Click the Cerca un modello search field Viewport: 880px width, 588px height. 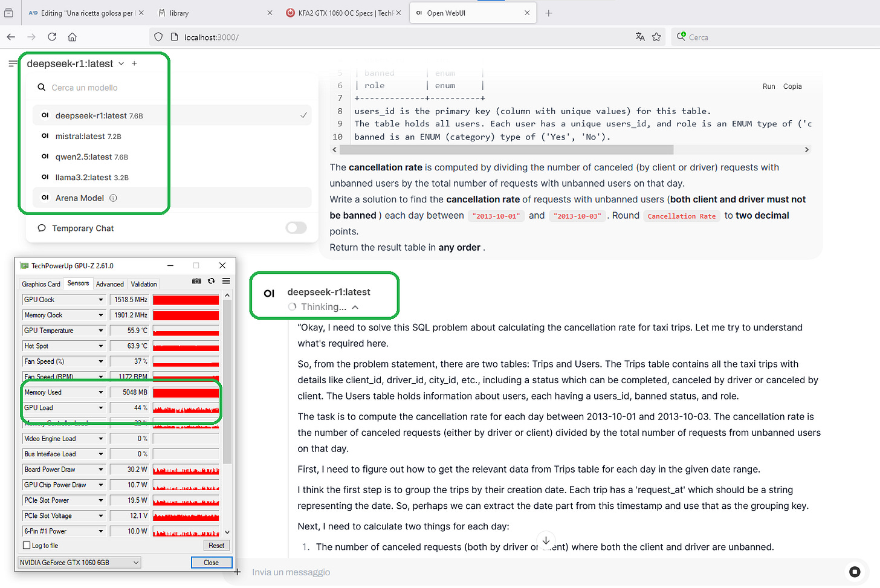coord(172,88)
